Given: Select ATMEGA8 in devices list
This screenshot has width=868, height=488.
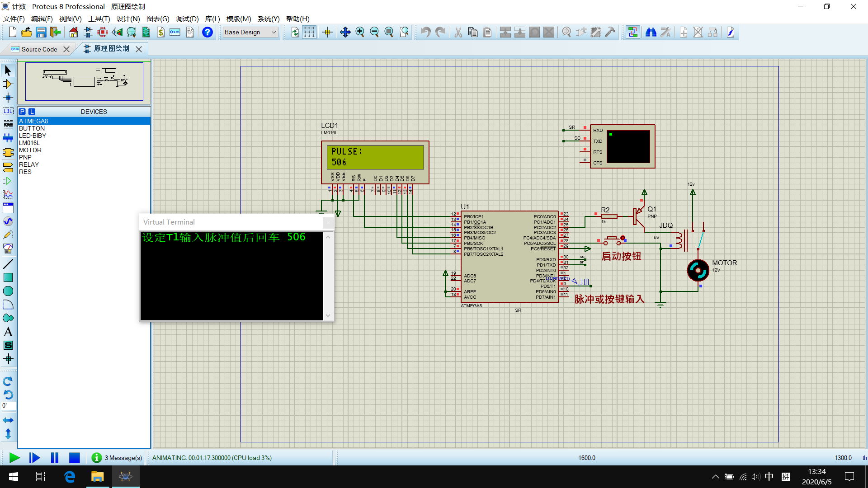Looking at the screenshot, I should (x=84, y=121).
